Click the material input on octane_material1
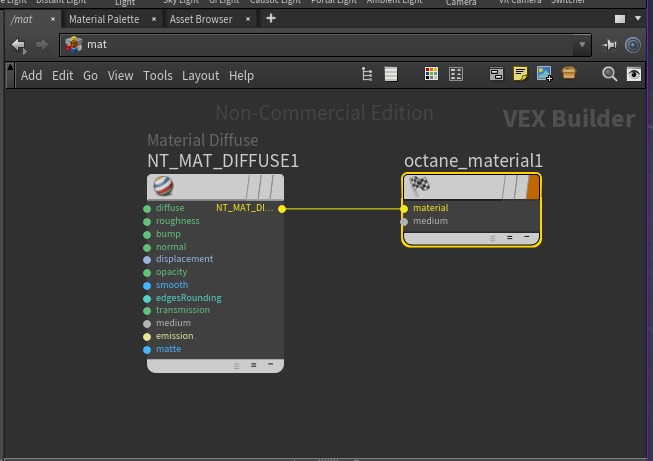This screenshot has height=461, width=653. 404,209
